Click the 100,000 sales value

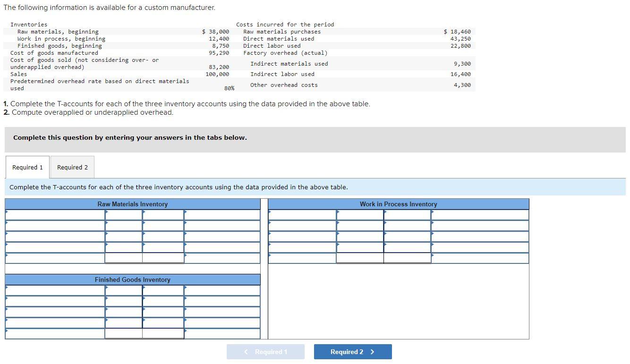pos(217,74)
